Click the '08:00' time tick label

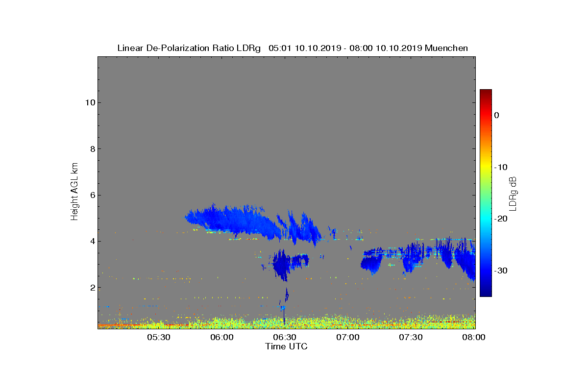click(473, 337)
